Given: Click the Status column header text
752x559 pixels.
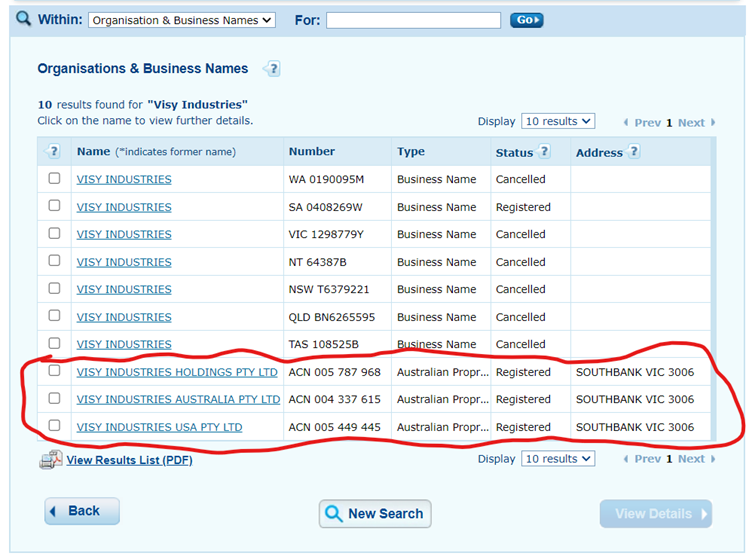Looking at the screenshot, I should click(x=515, y=153).
